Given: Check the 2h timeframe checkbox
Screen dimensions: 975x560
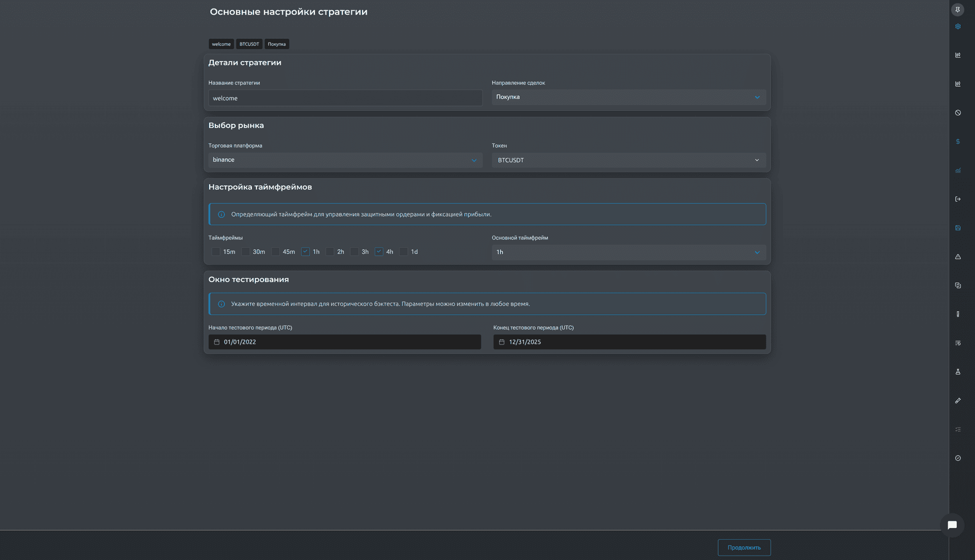Looking at the screenshot, I should [330, 252].
